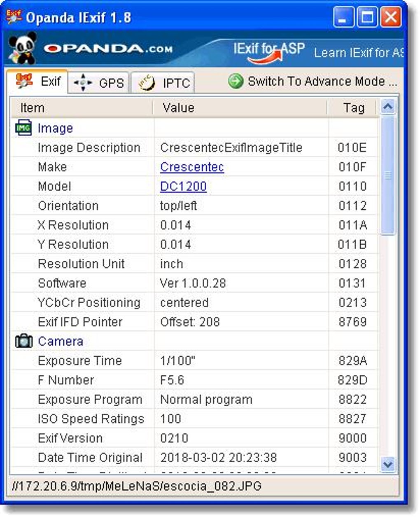This screenshot has width=420, height=517.
Task: Click the Offset: 208 value
Action: click(x=190, y=322)
